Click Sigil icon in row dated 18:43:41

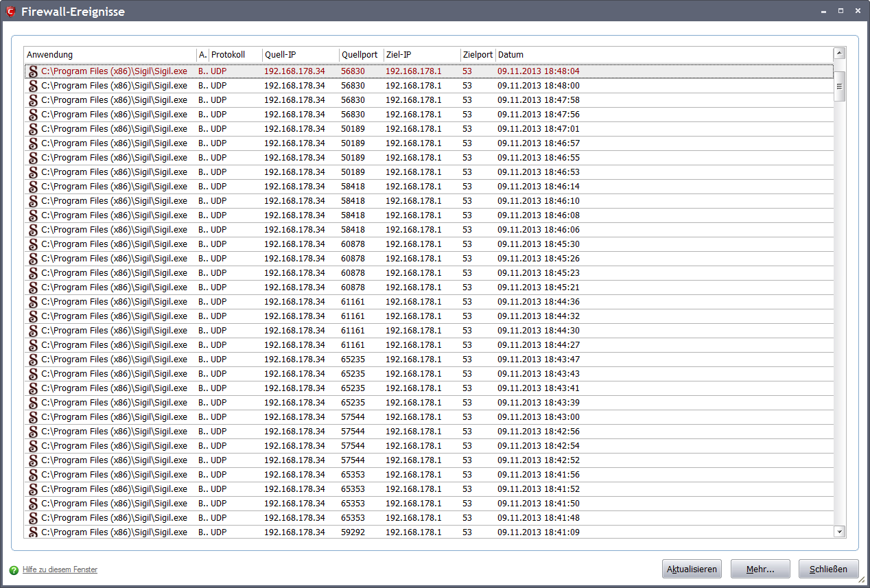33,388
